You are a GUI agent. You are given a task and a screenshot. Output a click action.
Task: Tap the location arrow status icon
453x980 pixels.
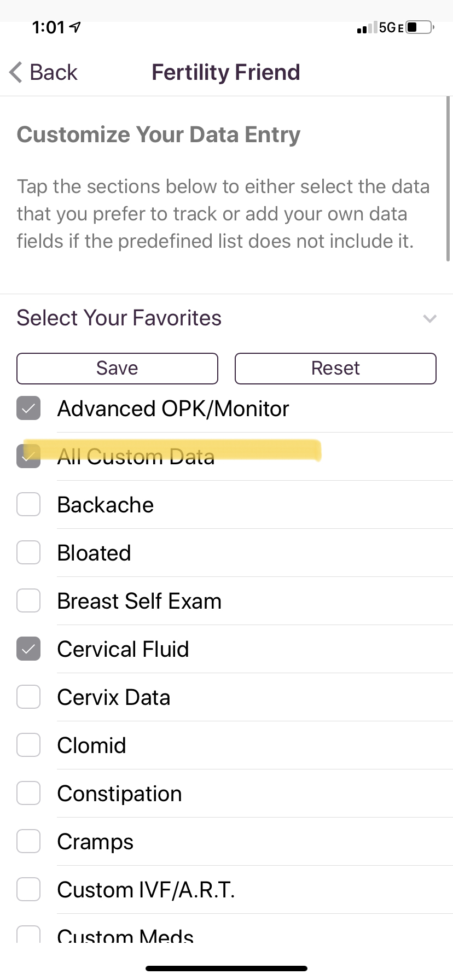pyautogui.click(x=75, y=27)
